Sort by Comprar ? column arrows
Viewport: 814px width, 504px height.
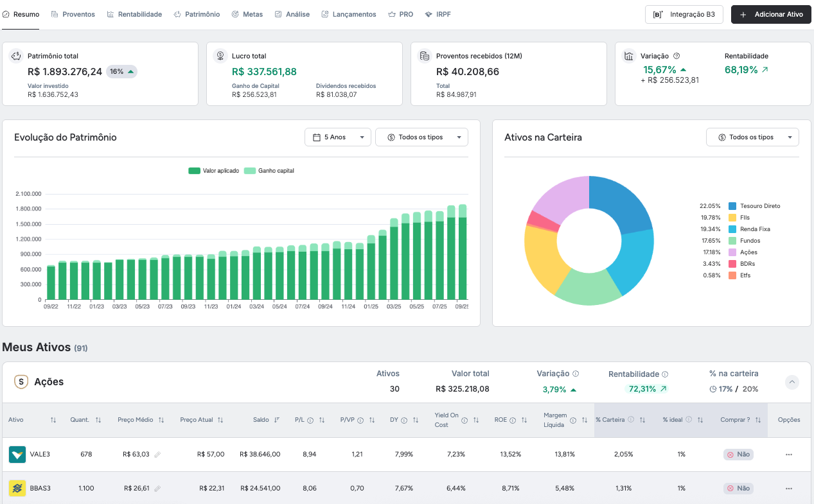[758, 420]
